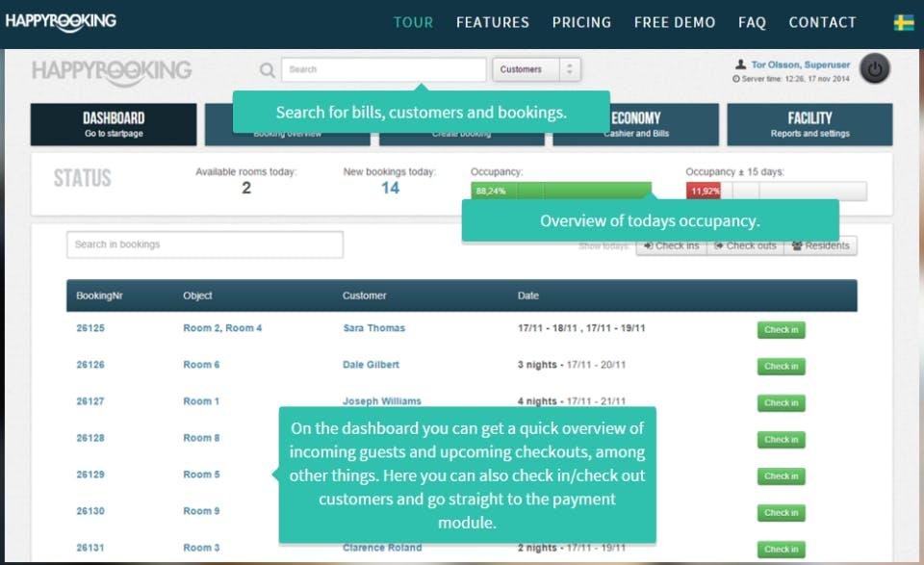The width and height of the screenshot is (924, 565).
Task: Show today's Check ins filter
Action: tap(671, 245)
